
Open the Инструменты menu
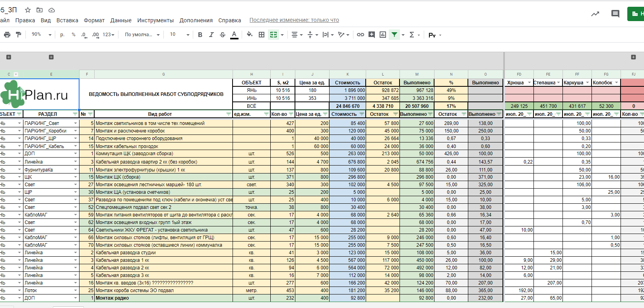[x=155, y=20]
